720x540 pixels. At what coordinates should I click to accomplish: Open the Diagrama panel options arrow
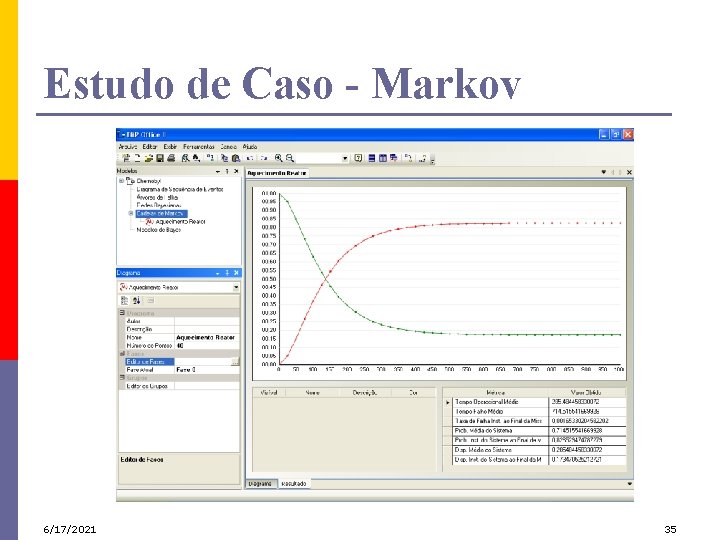pos(218,273)
